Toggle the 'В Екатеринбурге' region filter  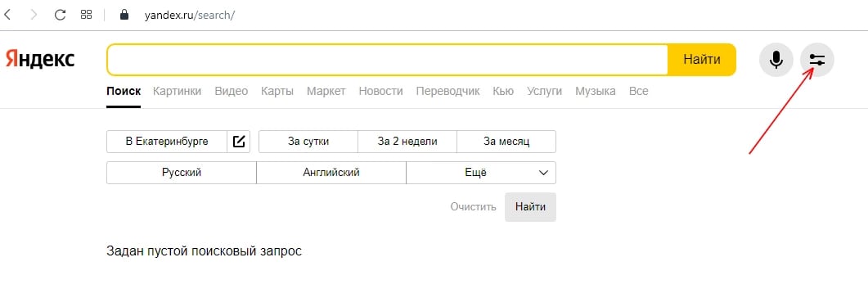(x=167, y=142)
